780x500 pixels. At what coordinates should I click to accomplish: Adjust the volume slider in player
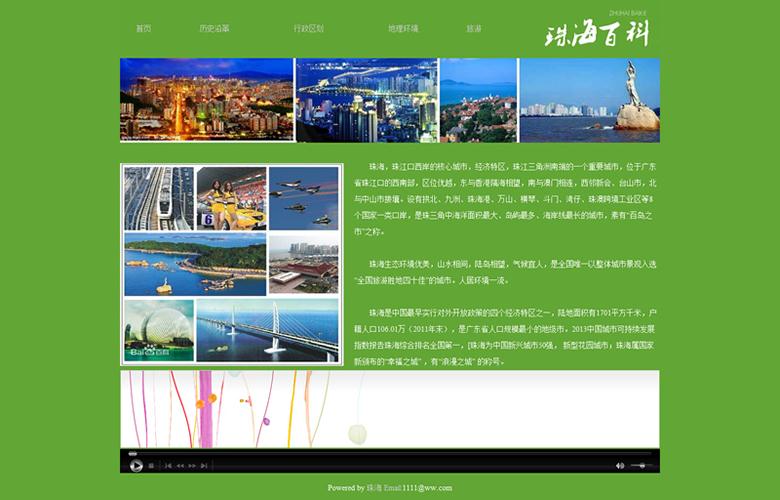[641, 465]
